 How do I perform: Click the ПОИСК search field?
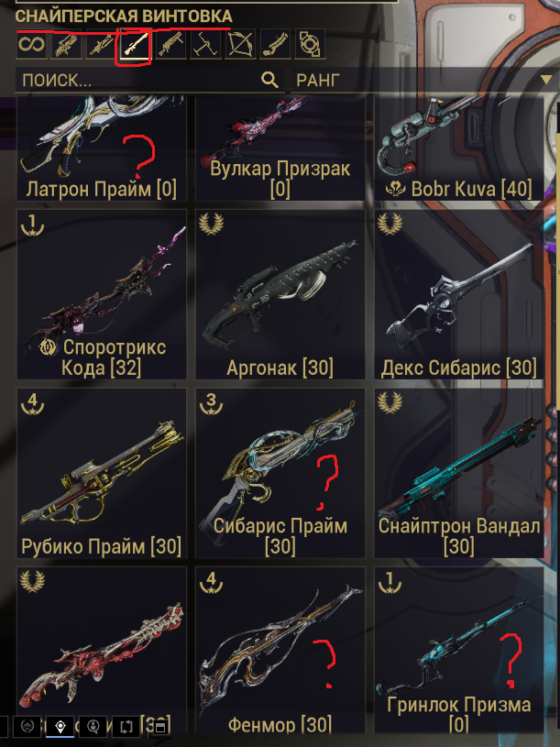click(149, 80)
